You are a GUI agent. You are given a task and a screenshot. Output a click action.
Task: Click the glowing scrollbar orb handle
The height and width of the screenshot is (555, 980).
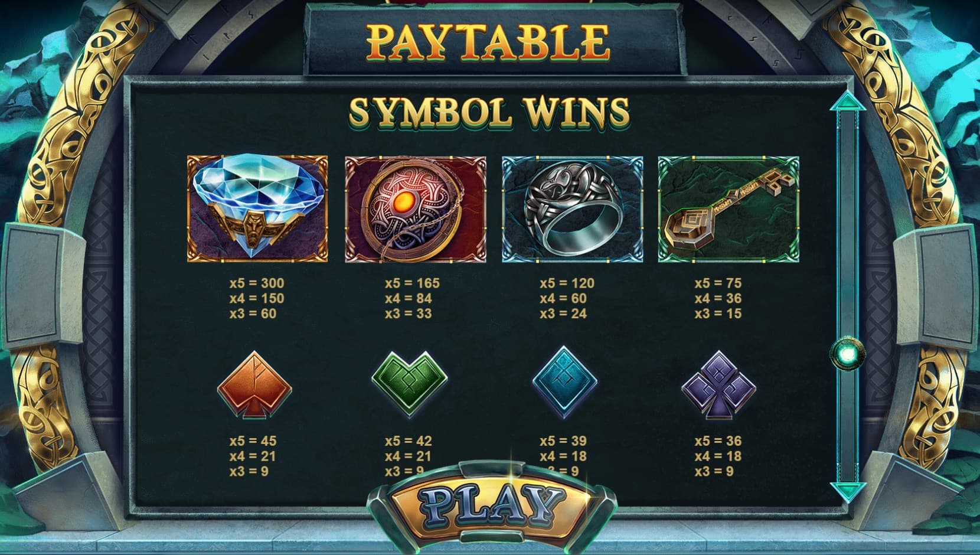pyautogui.click(x=848, y=354)
